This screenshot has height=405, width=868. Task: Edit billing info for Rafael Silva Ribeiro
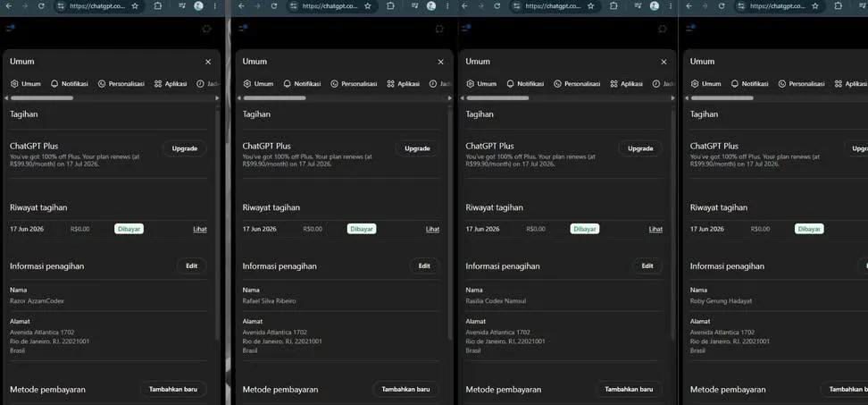click(424, 266)
